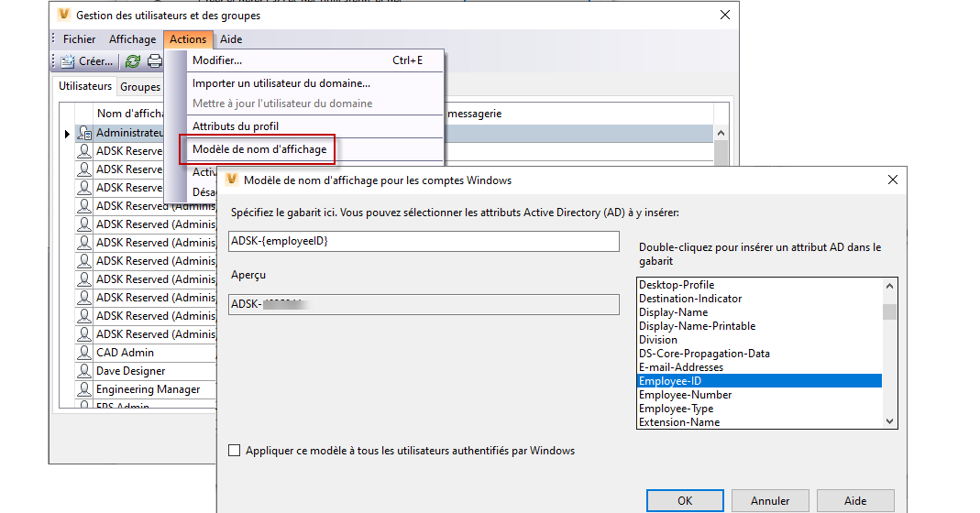The height and width of the screenshot is (513, 980).
Task: Click the Annuler button
Action: (x=770, y=500)
